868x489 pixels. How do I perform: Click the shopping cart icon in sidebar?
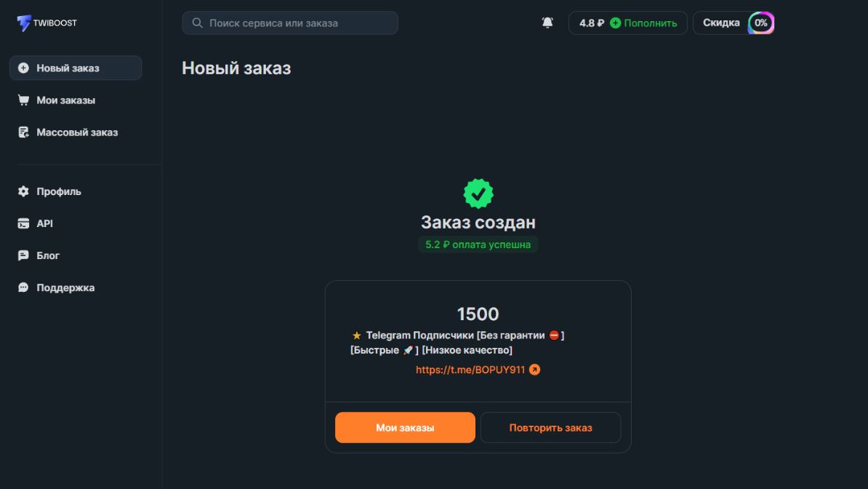(x=23, y=100)
